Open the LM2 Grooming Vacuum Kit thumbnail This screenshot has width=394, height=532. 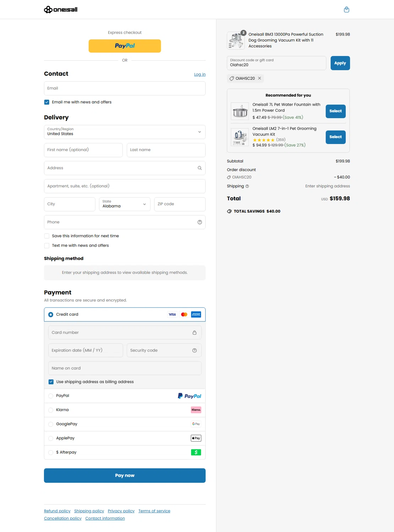(240, 137)
